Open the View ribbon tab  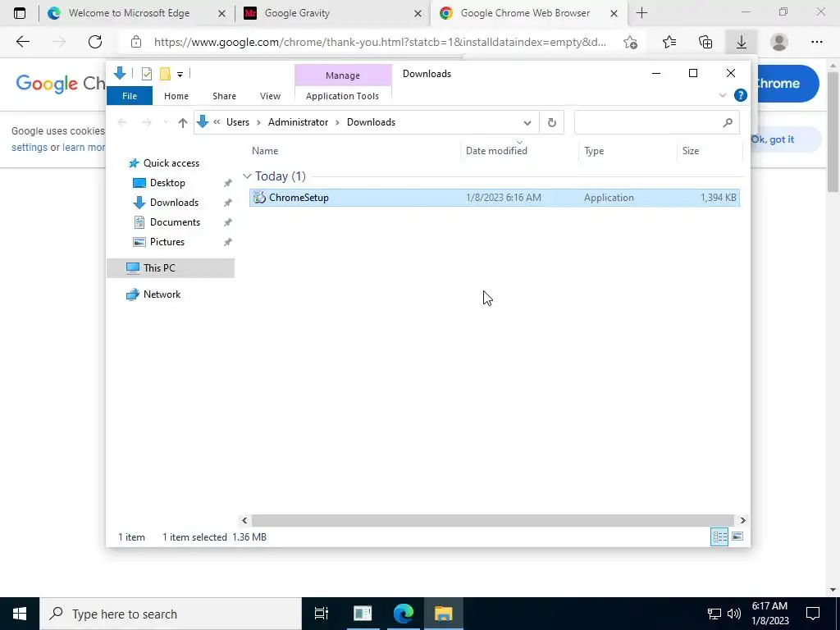point(270,96)
